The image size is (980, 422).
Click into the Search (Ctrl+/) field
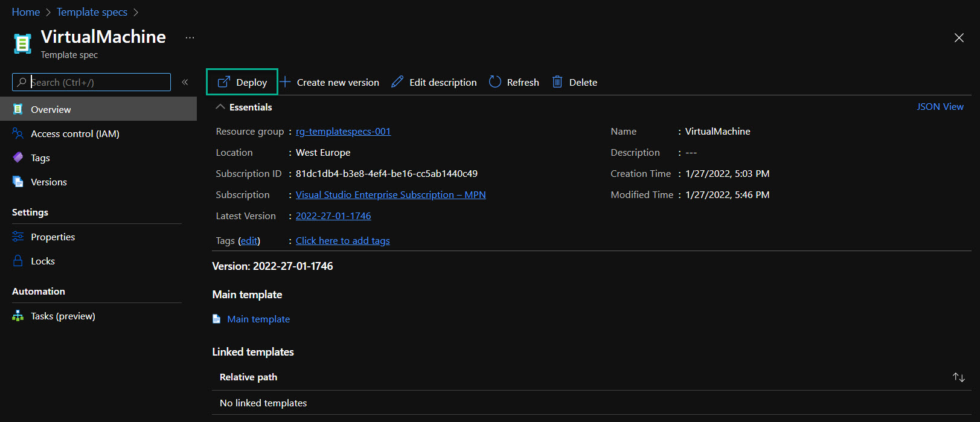pyautogui.click(x=91, y=82)
